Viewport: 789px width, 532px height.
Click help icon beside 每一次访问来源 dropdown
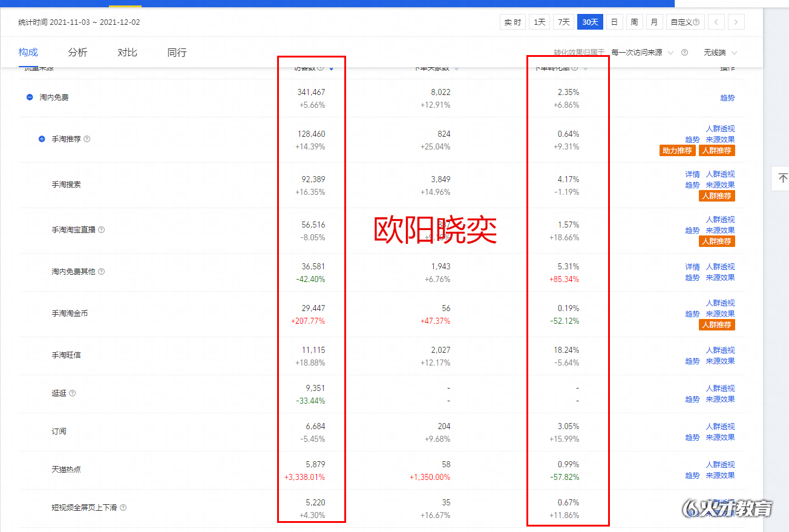[684, 53]
